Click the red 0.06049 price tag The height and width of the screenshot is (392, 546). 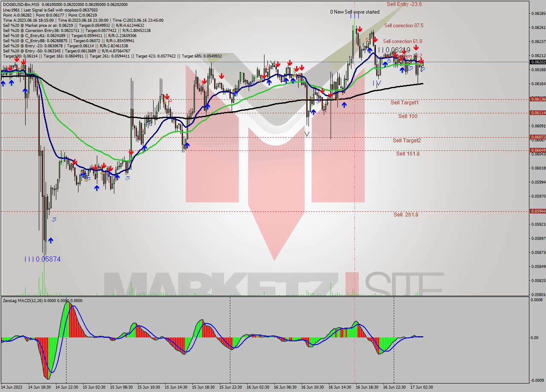pyautogui.click(x=537, y=150)
